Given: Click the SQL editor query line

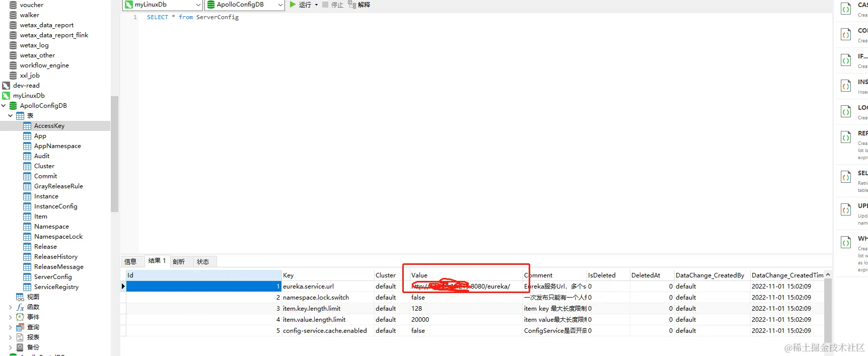Looking at the screenshot, I should (193, 17).
